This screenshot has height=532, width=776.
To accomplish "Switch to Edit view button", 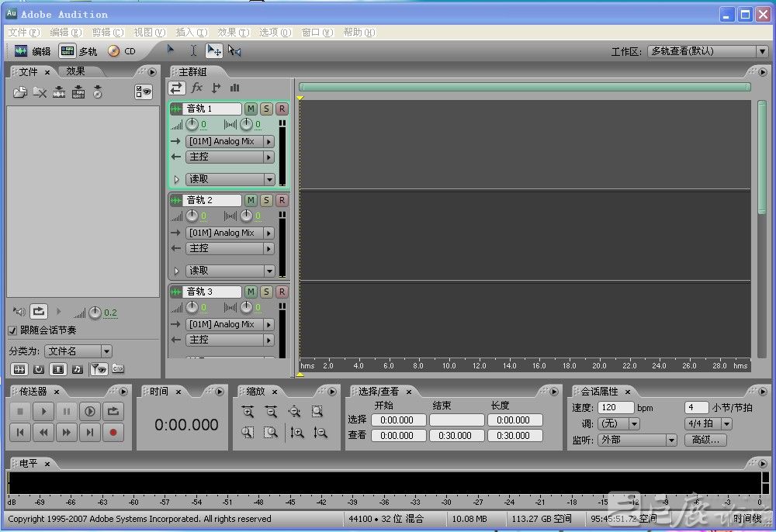I will click(32, 51).
